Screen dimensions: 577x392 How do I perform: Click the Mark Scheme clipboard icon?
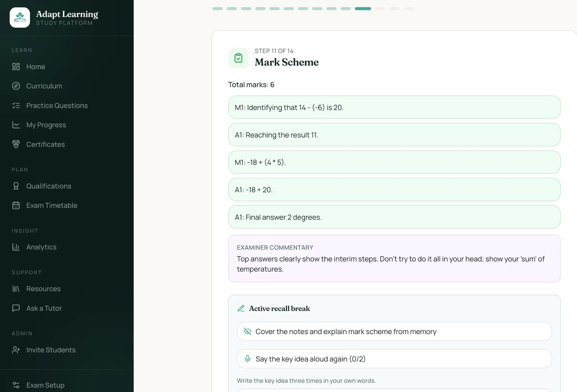click(x=238, y=58)
